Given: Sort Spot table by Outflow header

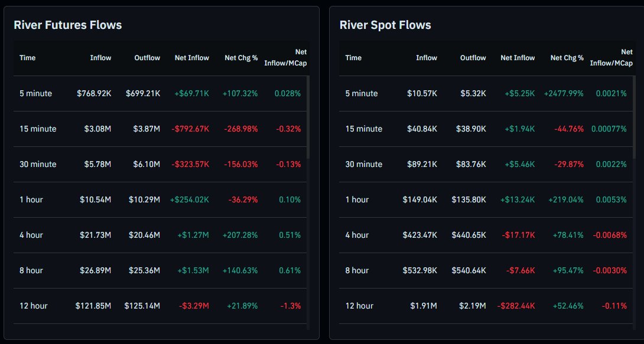Looking at the screenshot, I should 473,58.
